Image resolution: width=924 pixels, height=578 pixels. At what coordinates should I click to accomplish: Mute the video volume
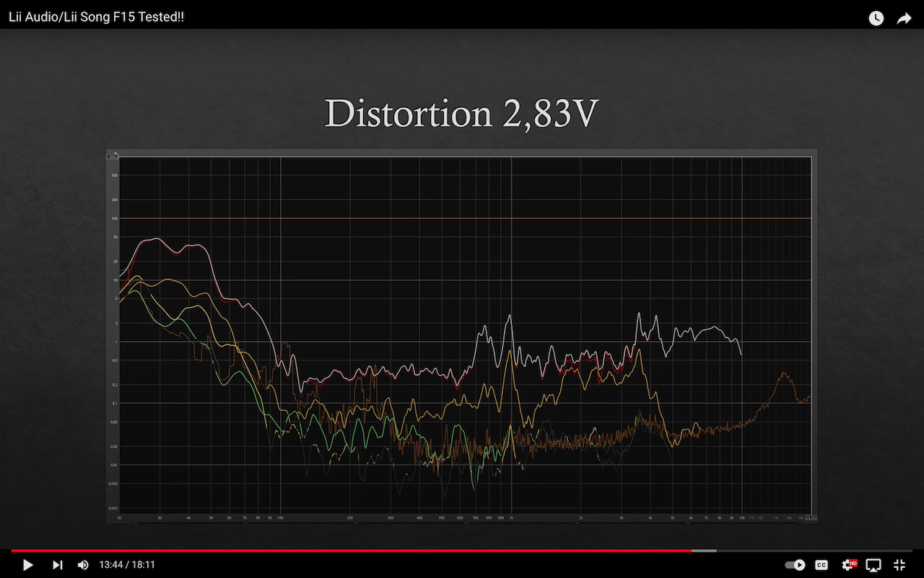pos(83,565)
